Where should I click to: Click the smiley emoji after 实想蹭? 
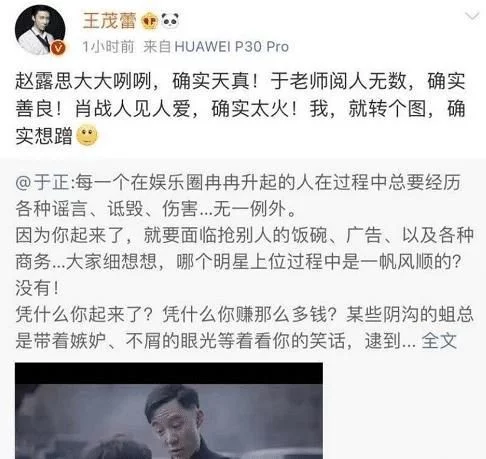point(87,136)
